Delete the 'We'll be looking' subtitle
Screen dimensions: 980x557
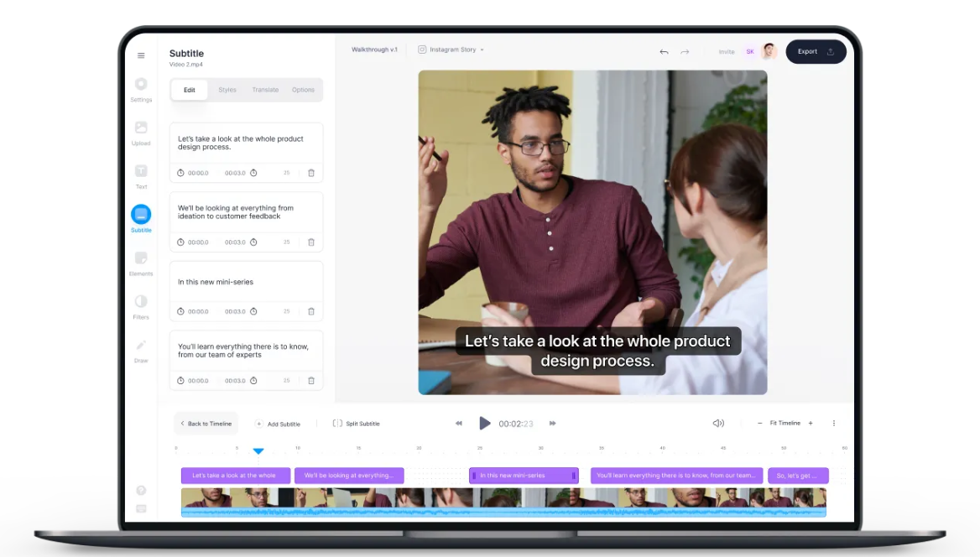tap(311, 242)
